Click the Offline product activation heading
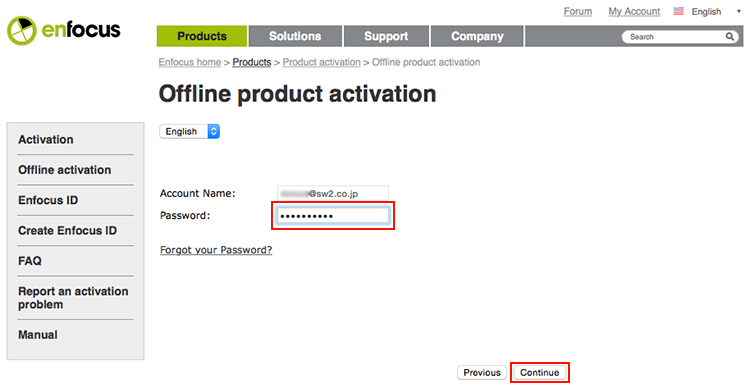 [x=297, y=94]
